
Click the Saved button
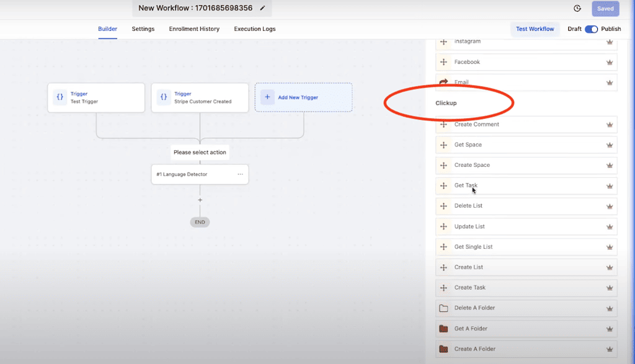pos(605,9)
